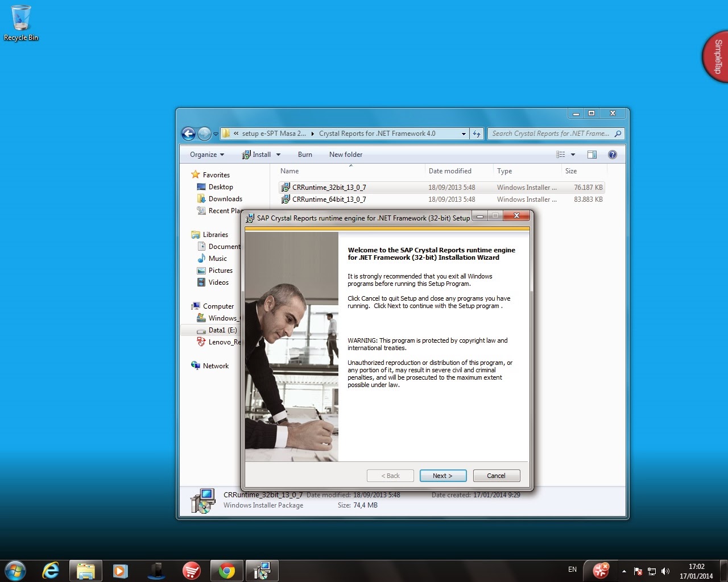The width and height of the screenshot is (728, 582).
Task: Open the Organize menu
Action: [x=207, y=155]
